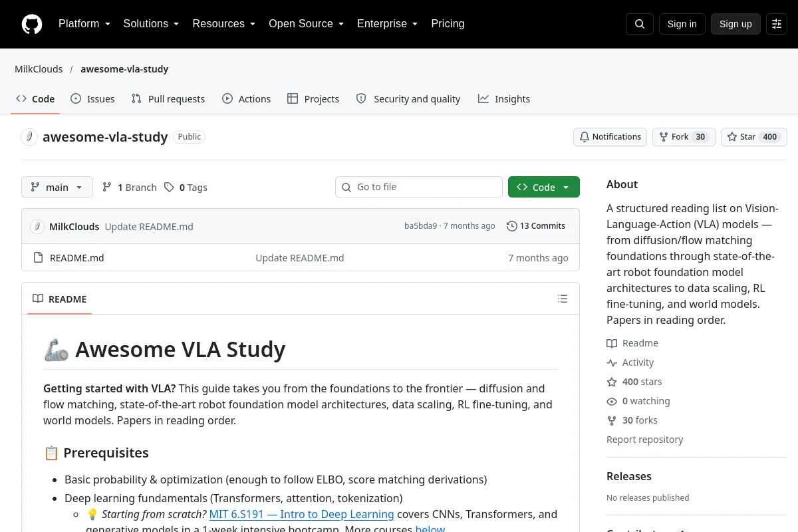
Task: Select the README tab in file viewer
Action: click(x=60, y=299)
